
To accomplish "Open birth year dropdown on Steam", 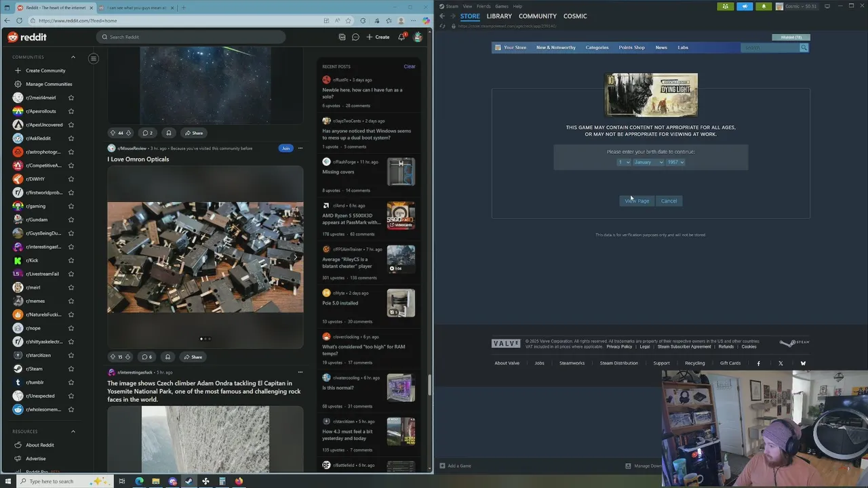I will click(x=675, y=162).
